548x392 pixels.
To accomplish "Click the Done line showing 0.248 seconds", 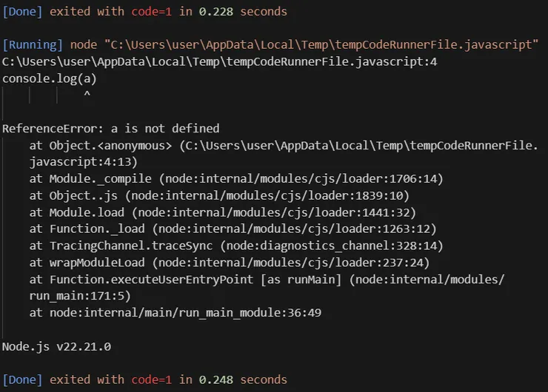I will tap(144, 379).
